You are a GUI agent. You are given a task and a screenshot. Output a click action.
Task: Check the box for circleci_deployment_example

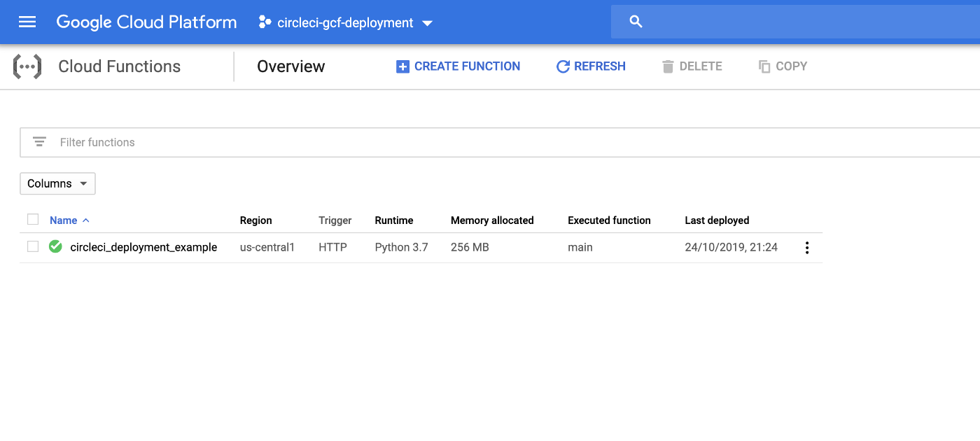coord(33,246)
